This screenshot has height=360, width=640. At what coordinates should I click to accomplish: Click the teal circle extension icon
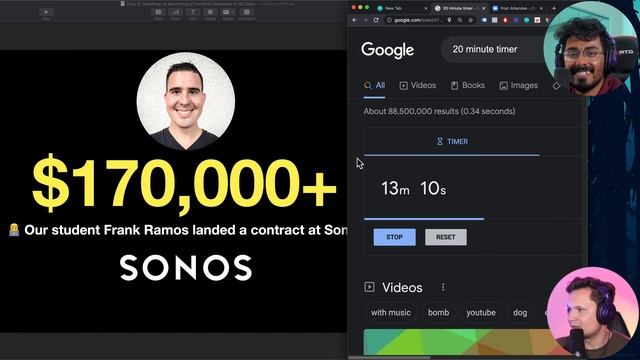pos(527,20)
